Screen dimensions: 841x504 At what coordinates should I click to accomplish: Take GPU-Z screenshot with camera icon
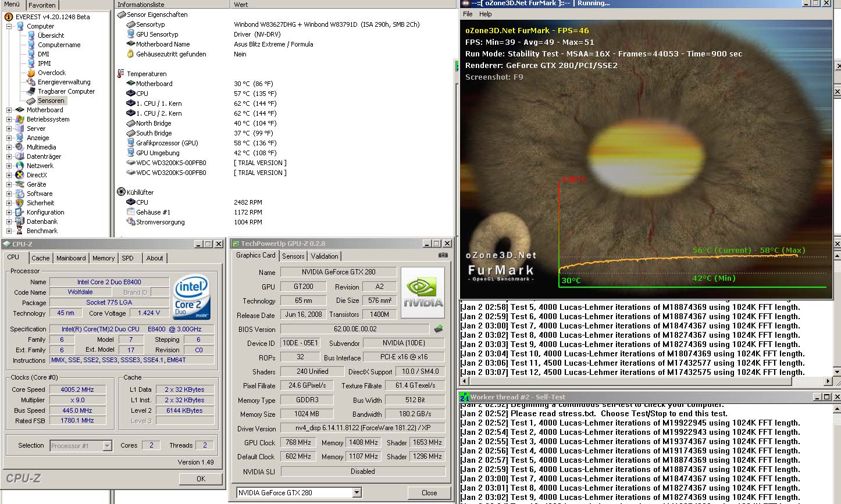[x=443, y=255]
